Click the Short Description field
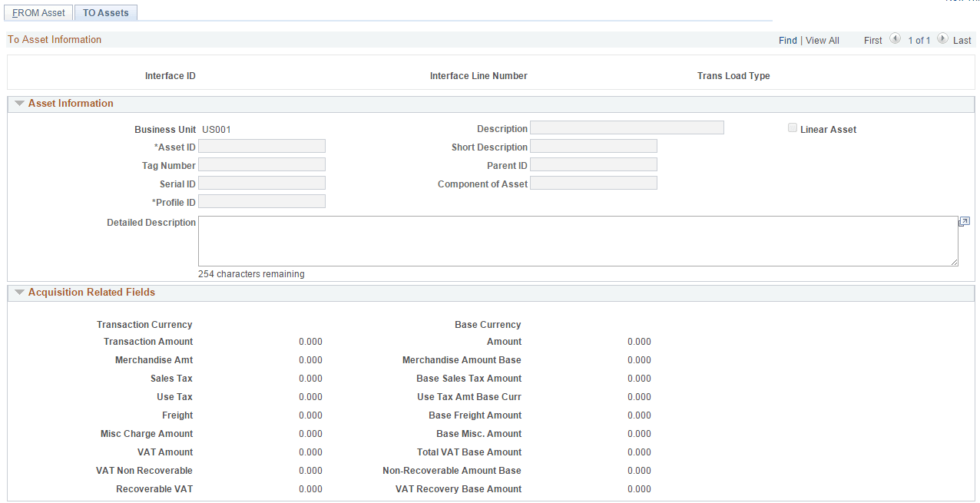Image resolution: width=980 pixels, height=503 pixels. tap(593, 145)
